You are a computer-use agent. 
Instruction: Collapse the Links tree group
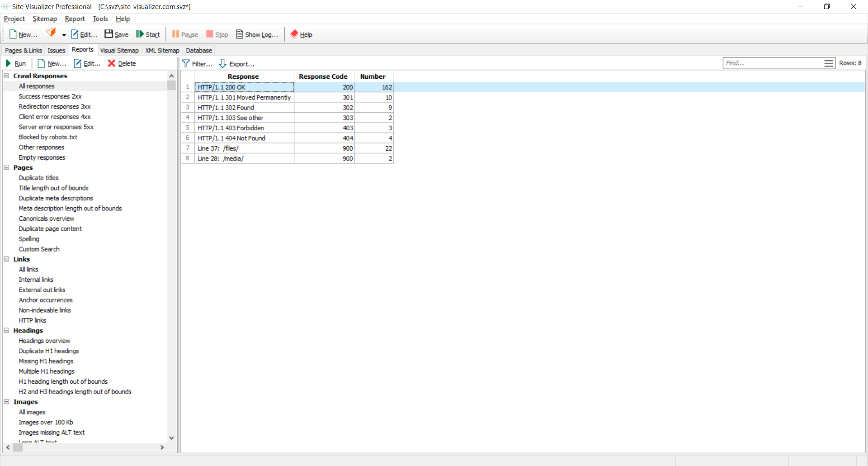[7, 259]
